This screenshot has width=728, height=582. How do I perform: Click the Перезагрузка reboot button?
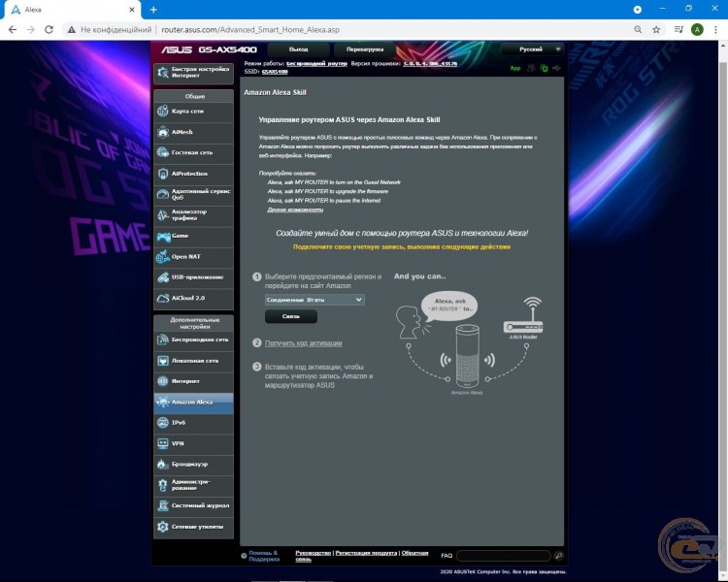tap(365, 49)
